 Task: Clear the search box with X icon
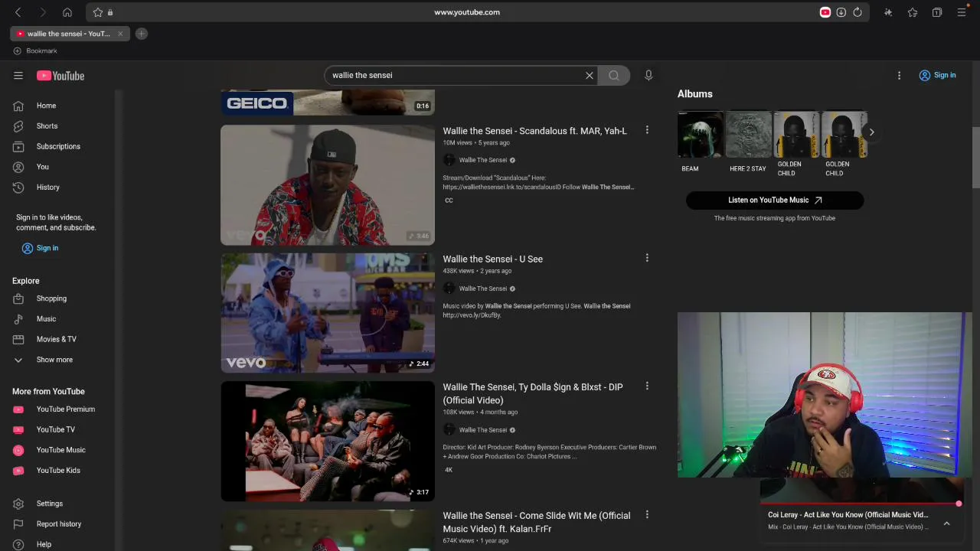coord(590,75)
